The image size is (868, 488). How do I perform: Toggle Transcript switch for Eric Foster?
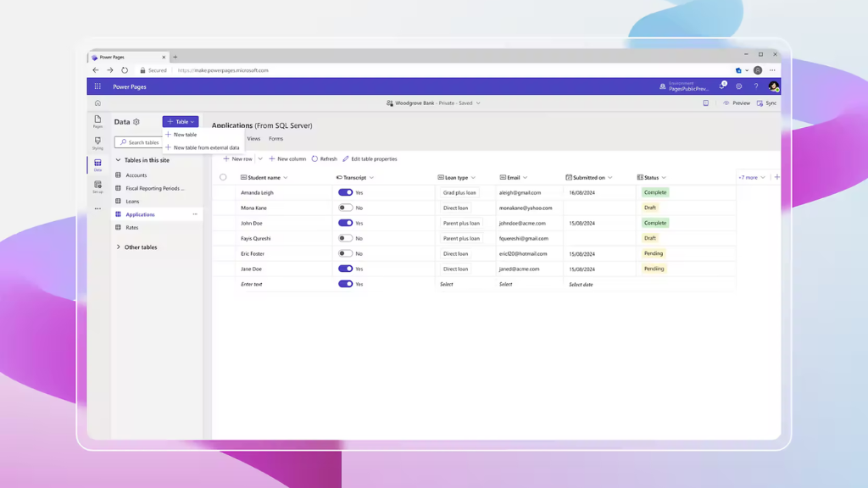[x=346, y=253]
